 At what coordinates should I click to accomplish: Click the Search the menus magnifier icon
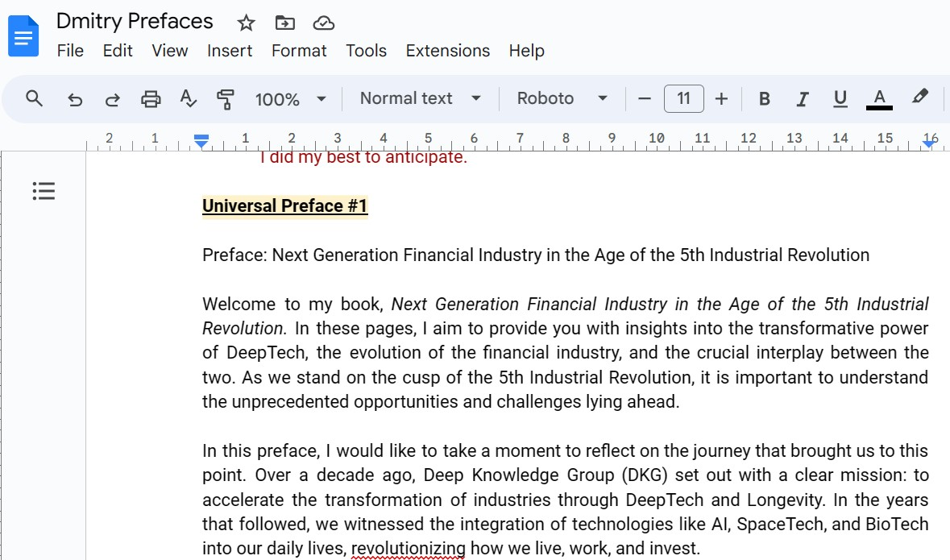[x=34, y=98]
